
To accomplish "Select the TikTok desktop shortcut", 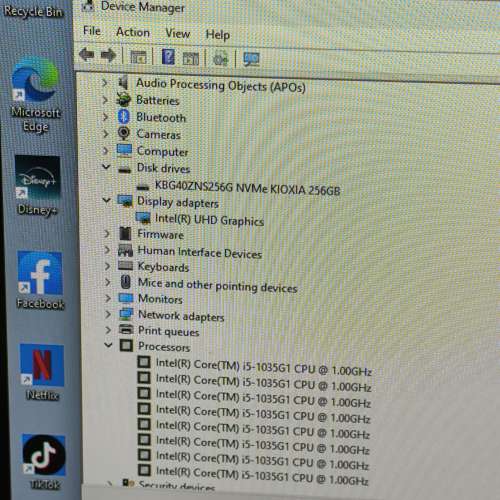I will [x=44, y=462].
